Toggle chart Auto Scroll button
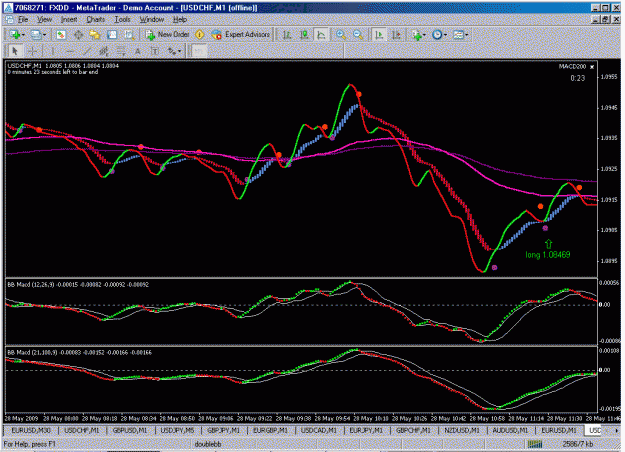The height and width of the screenshot is (452, 625). coord(379,35)
